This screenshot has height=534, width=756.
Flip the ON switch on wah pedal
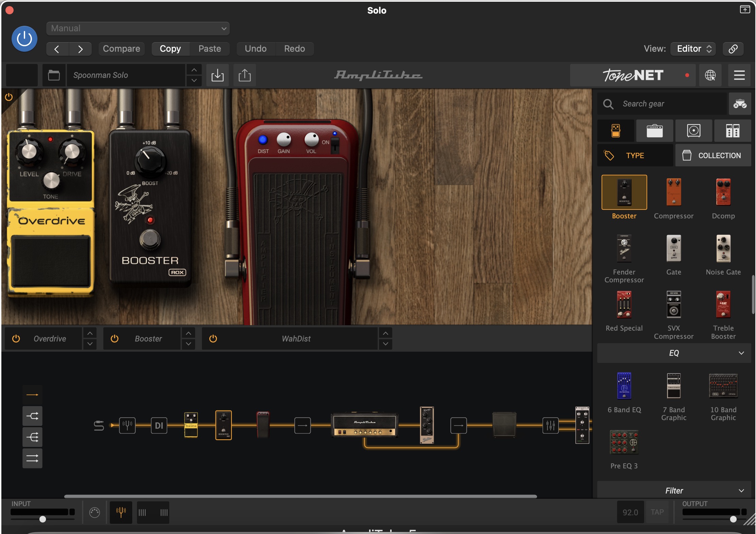pos(335,145)
